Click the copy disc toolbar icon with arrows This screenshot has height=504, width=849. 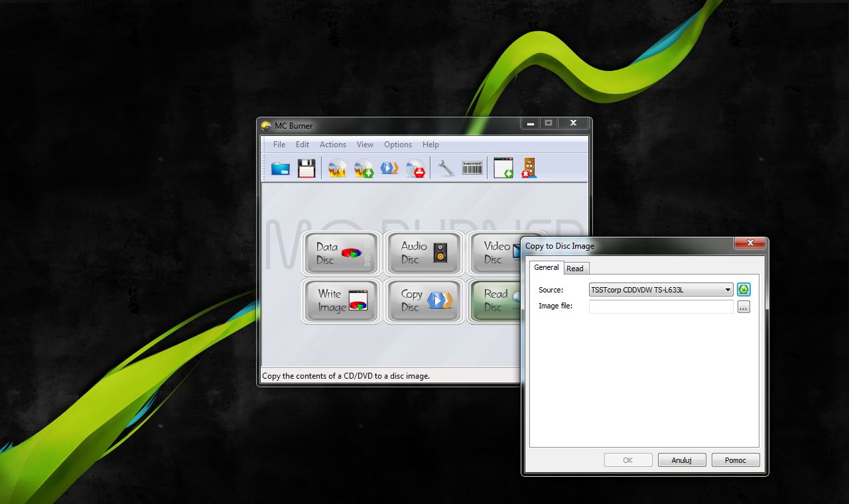click(389, 168)
